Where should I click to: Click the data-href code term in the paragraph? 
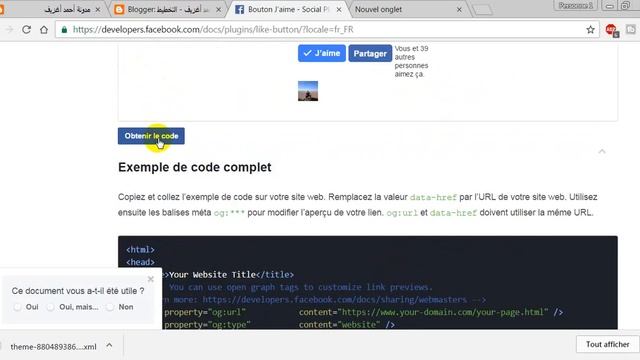[433, 197]
